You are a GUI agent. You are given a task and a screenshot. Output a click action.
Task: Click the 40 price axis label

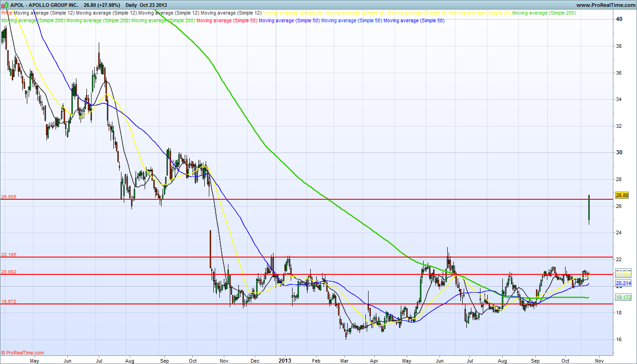click(619, 19)
